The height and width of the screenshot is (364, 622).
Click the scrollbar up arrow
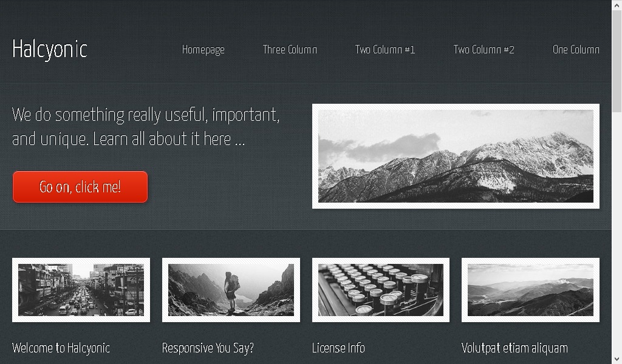(x=617, y=5)
